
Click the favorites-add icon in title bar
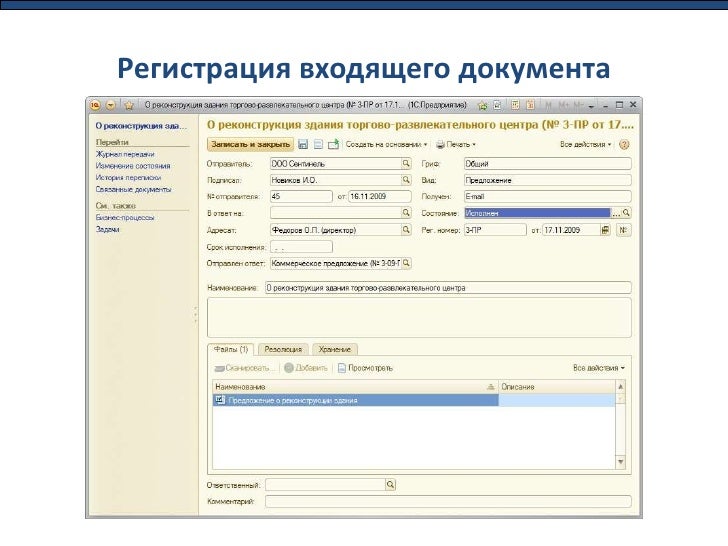pos(482,105)
